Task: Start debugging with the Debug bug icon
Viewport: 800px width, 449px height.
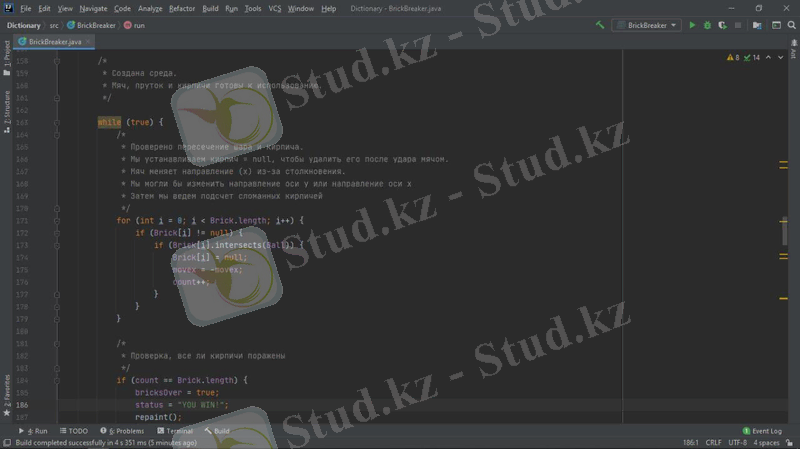Action: click(707, 25)
